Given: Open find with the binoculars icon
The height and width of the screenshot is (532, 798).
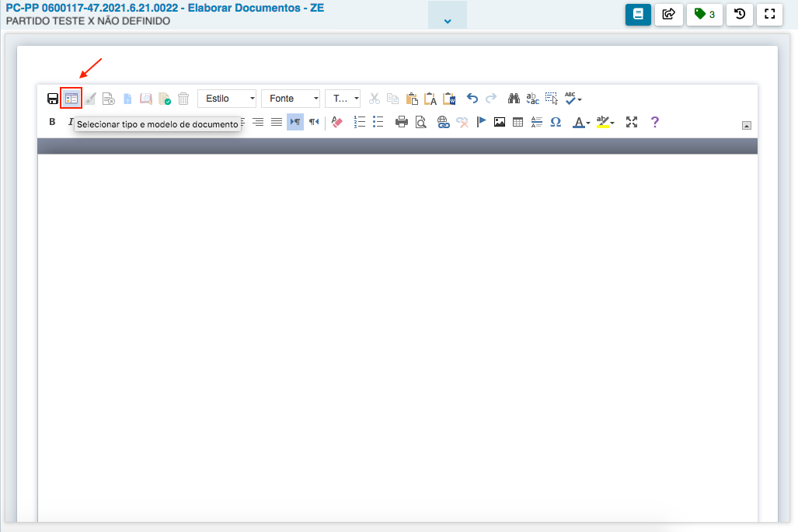Looking at the screenshot, I should pyautogui.click(x=513, y=98).
